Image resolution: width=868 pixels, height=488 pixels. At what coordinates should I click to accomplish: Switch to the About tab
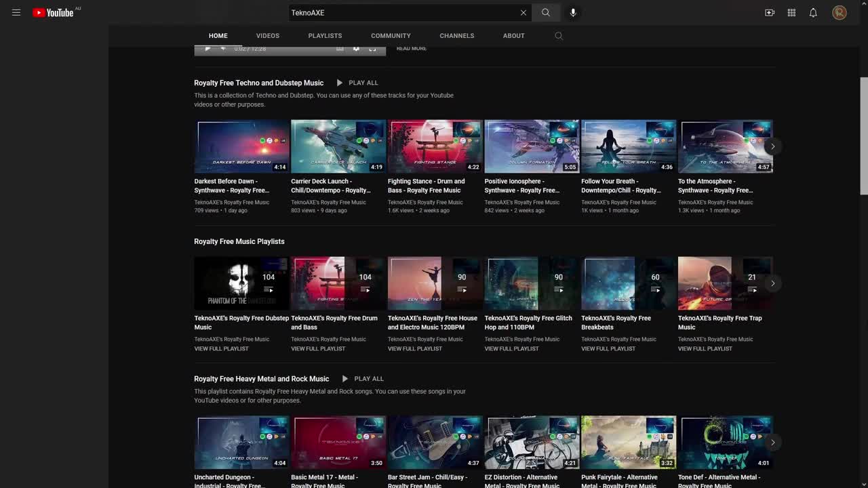coord(513,36)
